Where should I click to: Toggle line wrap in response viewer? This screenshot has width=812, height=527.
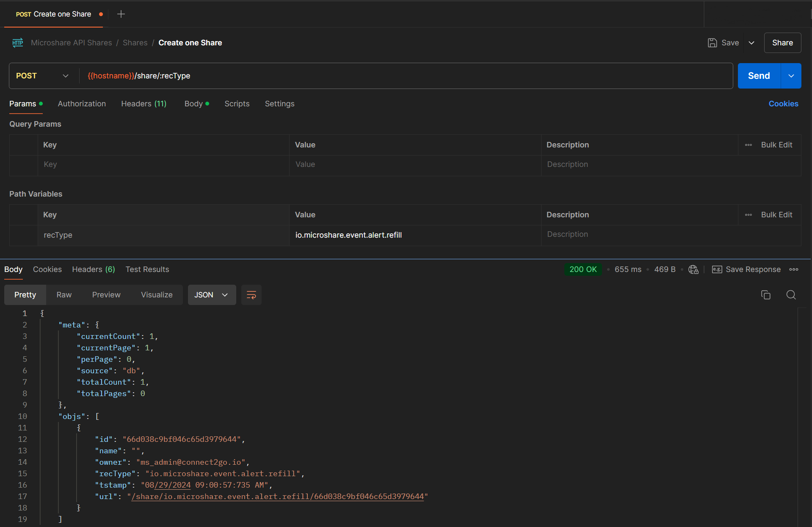[x=251, y=295]
